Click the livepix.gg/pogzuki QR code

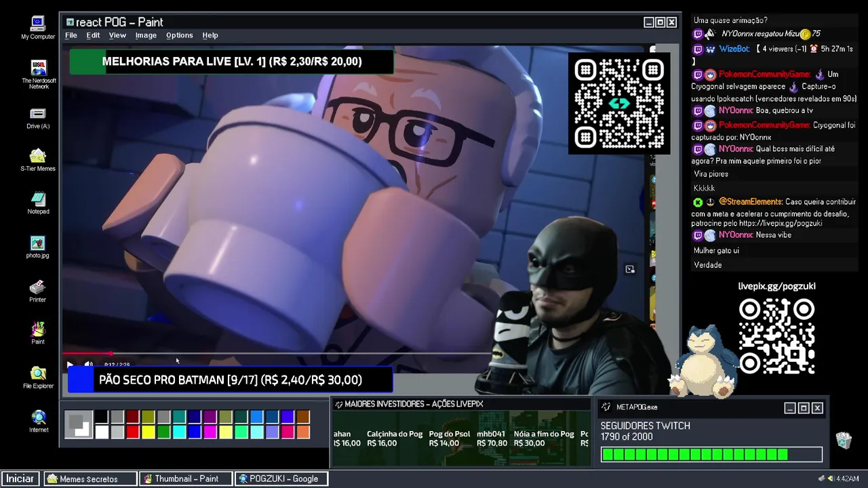point(776,337)
